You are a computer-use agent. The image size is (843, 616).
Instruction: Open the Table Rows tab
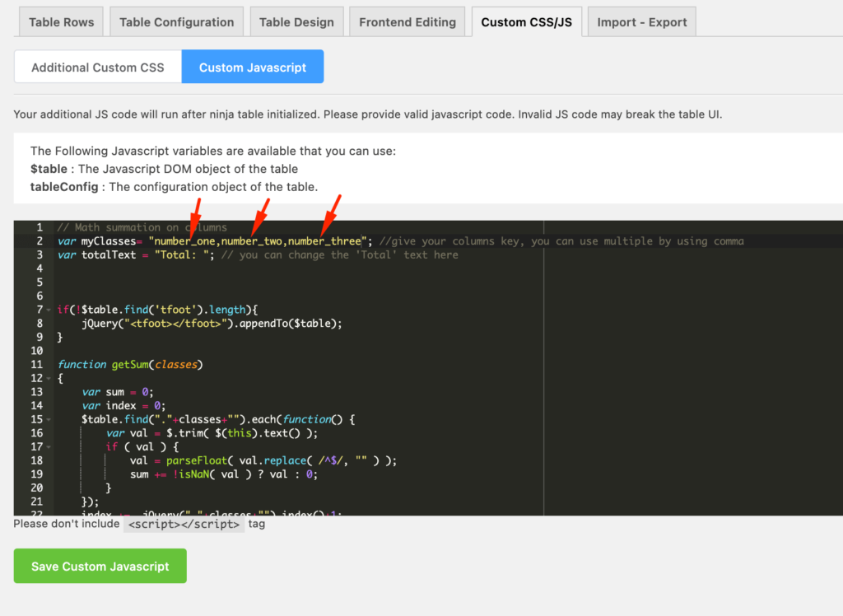[x=62, y=22]
